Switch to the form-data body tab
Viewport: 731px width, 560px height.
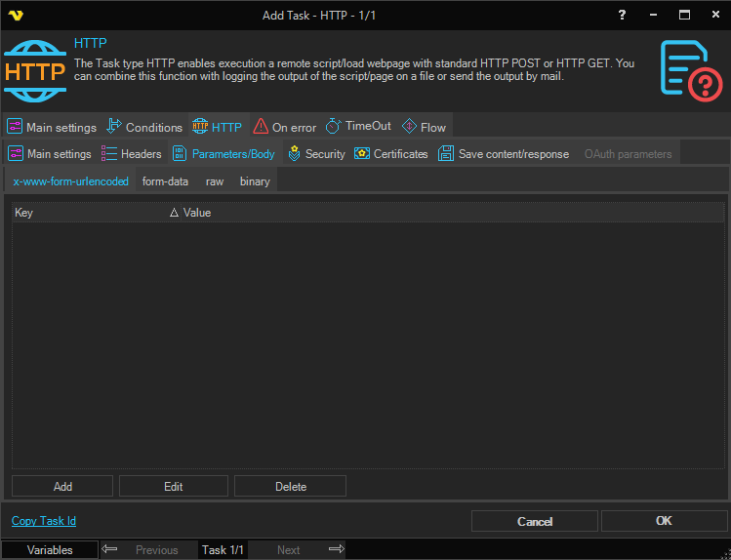point(165,181)
